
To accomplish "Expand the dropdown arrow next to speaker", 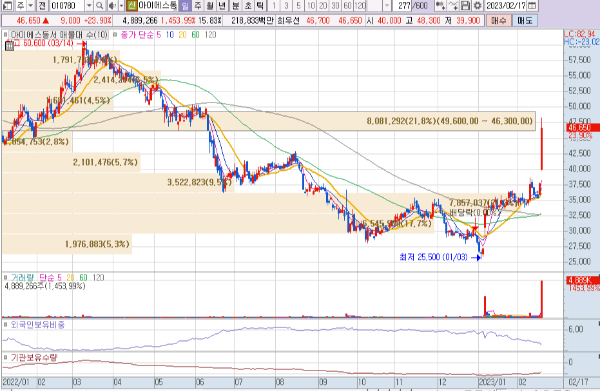I will [x=121, y=5].
